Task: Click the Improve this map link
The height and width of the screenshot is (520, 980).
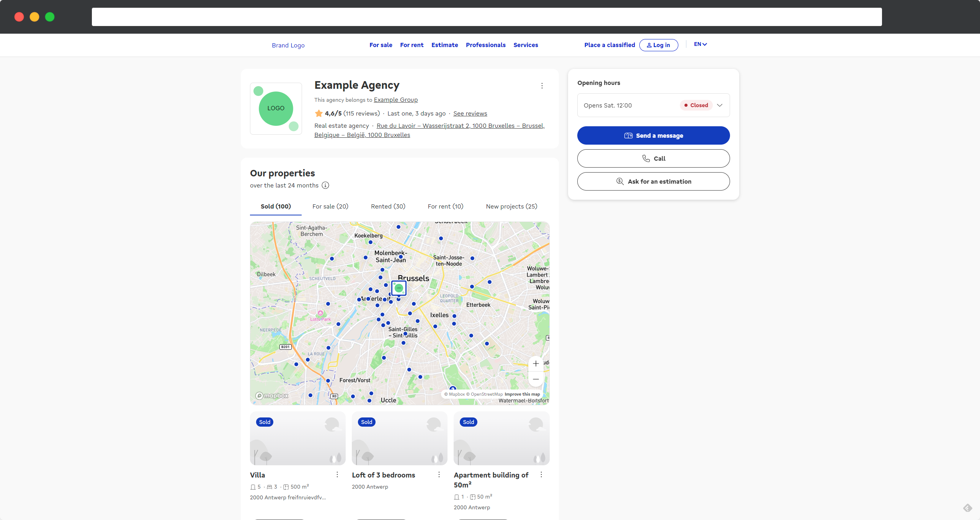Action: (x=522, y=394)
